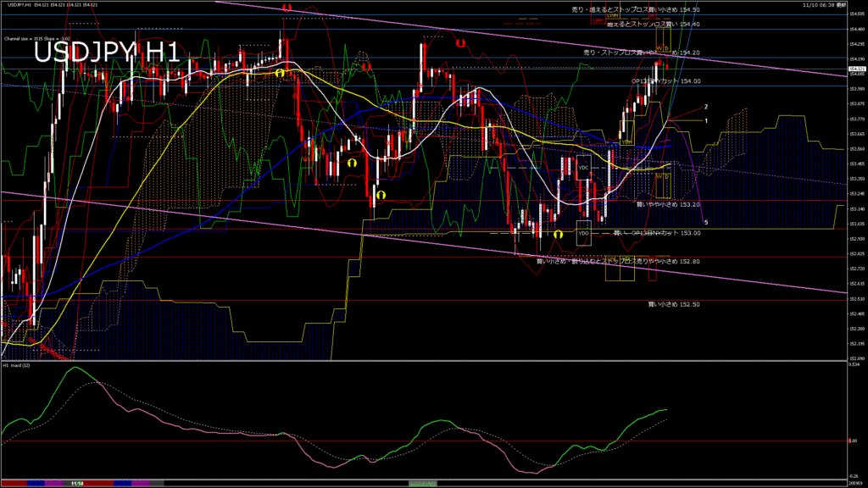Select the 買いやや小さめ 153.20 level label
Screen dimensions: 868x488
pyautogui.click(x=668, y=204)
